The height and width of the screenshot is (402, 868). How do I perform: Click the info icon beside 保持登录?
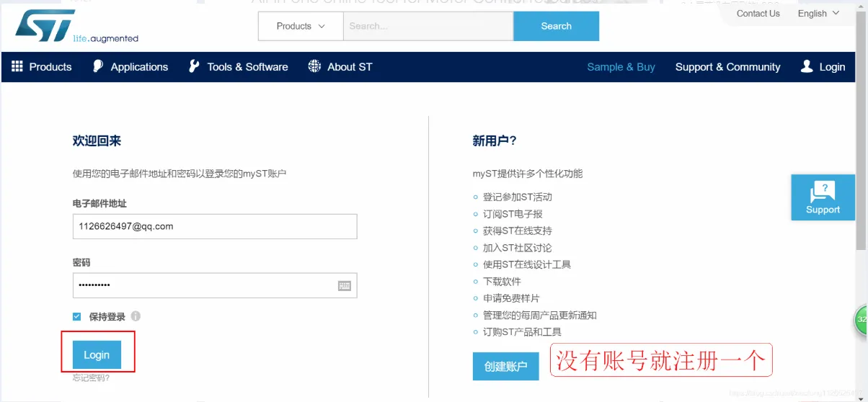click(136, 316)
